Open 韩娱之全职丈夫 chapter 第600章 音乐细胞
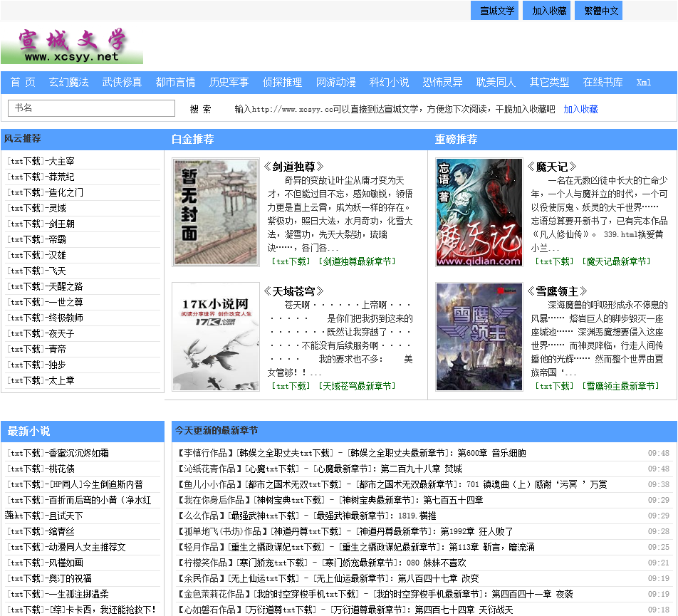The image size is (678, 616). (x=491, y=453)
